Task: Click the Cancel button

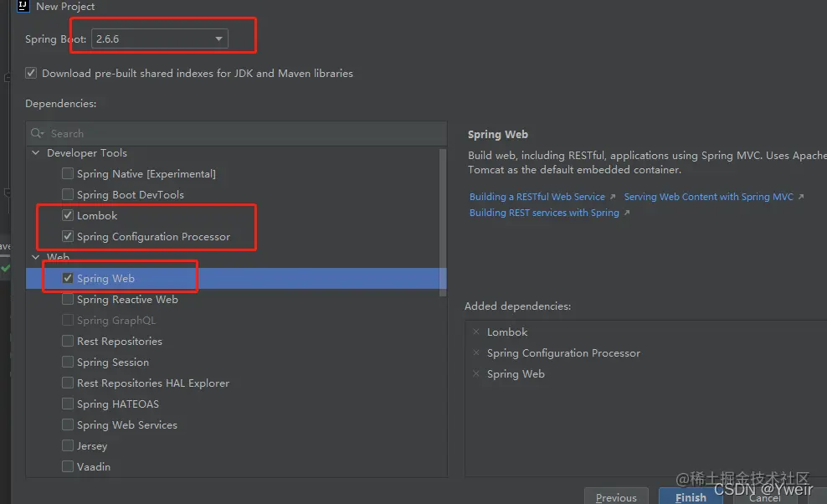Action: [x=764, y=497]
